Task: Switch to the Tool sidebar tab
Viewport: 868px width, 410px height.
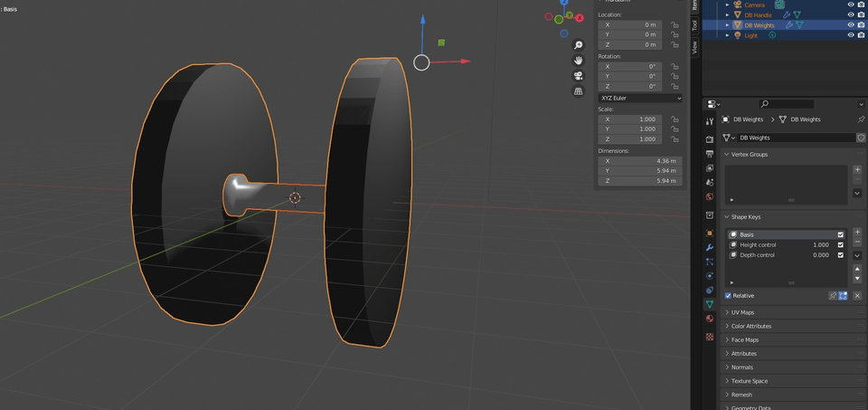Action: pyautogui.click(x=694, y=25)
